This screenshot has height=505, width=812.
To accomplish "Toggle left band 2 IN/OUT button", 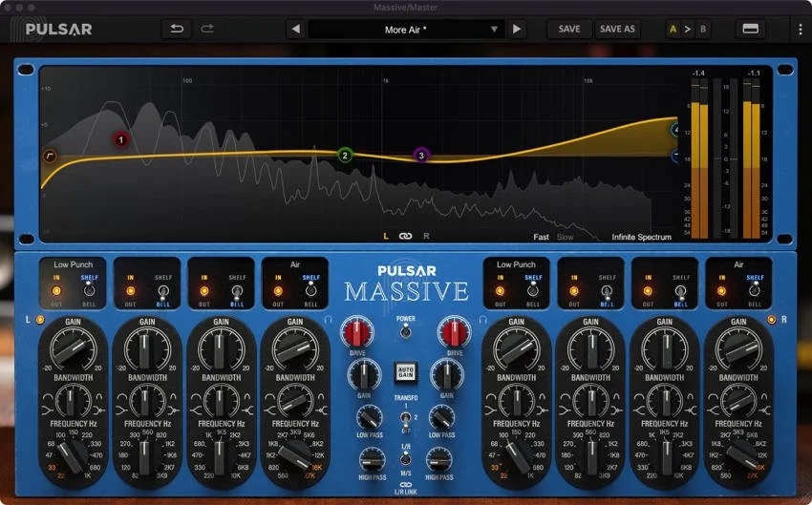I will click(x=131, y=291).
